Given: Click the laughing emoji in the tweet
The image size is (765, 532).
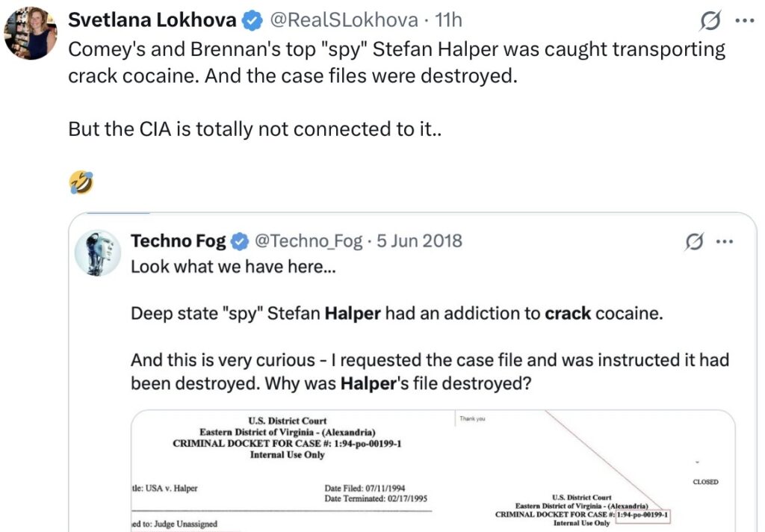Looking at the screenshot, I should [81, 182].
